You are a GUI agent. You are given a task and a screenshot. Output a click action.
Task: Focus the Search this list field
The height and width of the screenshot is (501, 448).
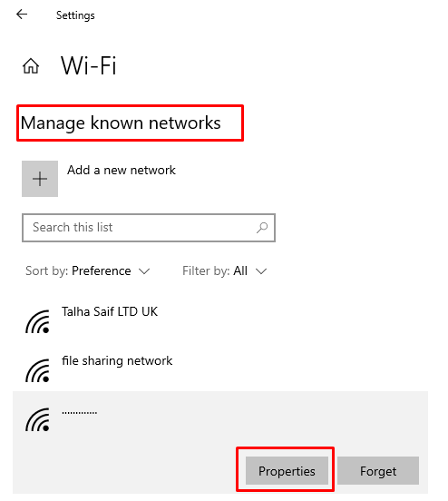tap(149, 228)
